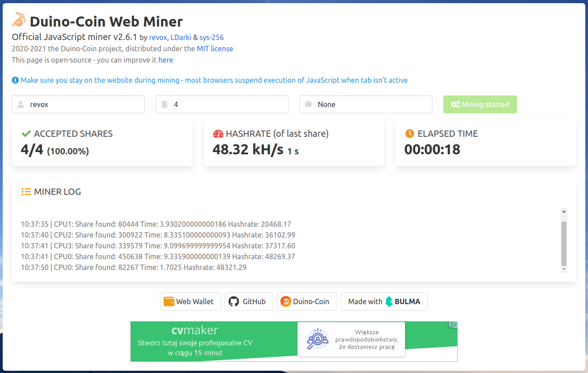Click the 4/4 accepted shares value
588x373 pixels.
(x=32, y=149)
